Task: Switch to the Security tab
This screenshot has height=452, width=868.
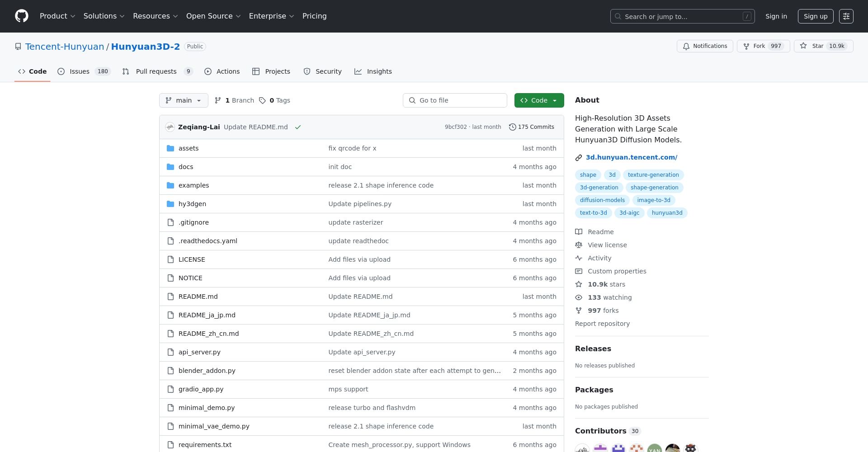Action: click(x=323, y=71)
